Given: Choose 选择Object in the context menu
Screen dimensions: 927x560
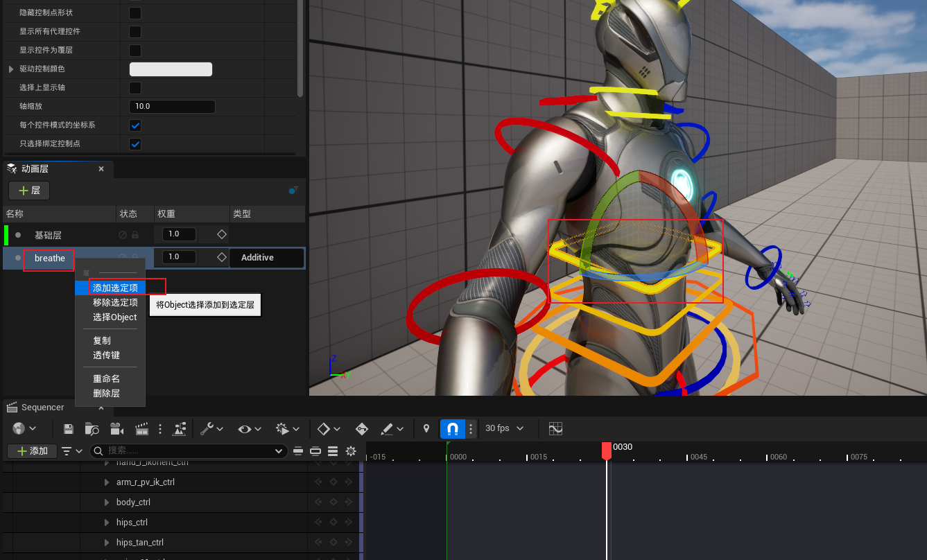Looking at the screenshot, I should tap(115, 317).
